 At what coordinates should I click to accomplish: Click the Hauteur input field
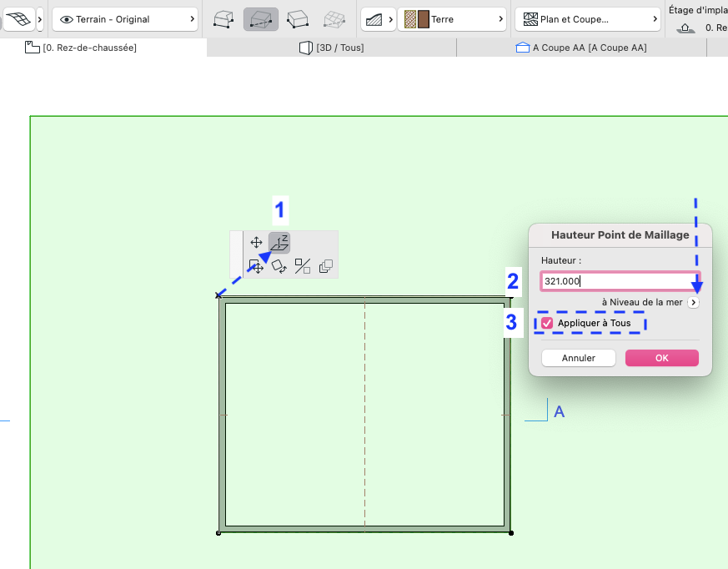coord(620,281)
